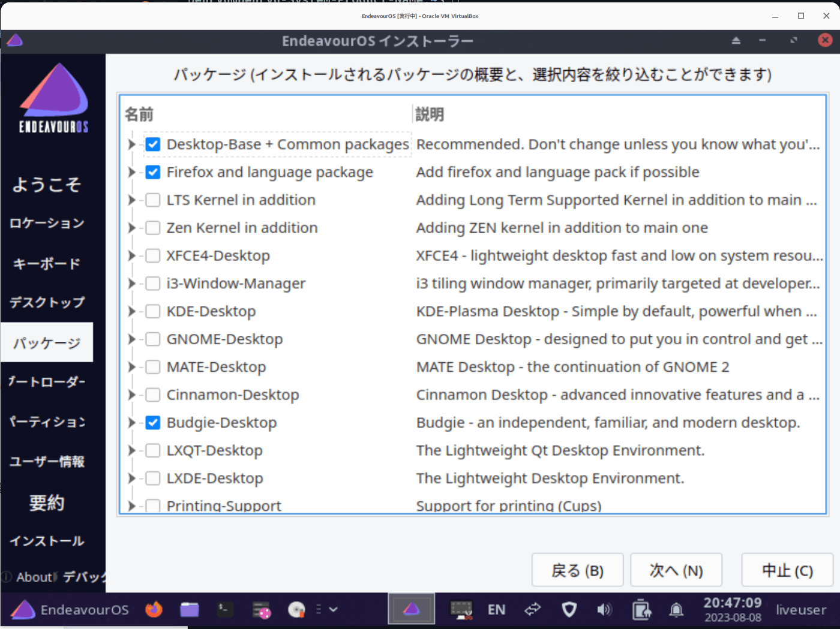Expand the XFCE4-Desktop package group
Image resolution: width=840 pixels, height=629 pixels.
[131, 255]
